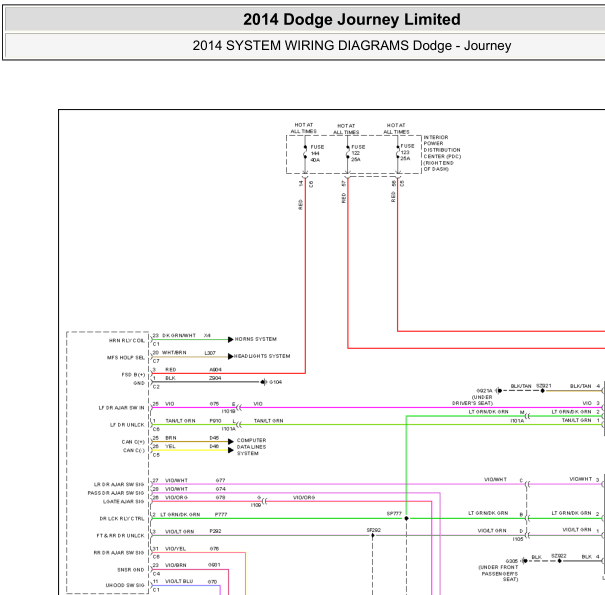Screen dimensions: 605x595
Task: Click the G104 ground label
Action: coord(275,382)
